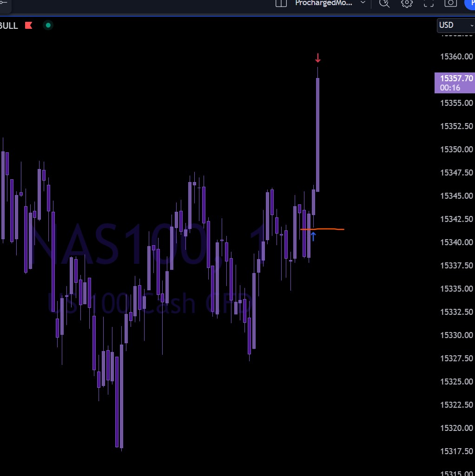Click the green market status dot
Viewport: 475px width, 476px height.
coord(48,25)
